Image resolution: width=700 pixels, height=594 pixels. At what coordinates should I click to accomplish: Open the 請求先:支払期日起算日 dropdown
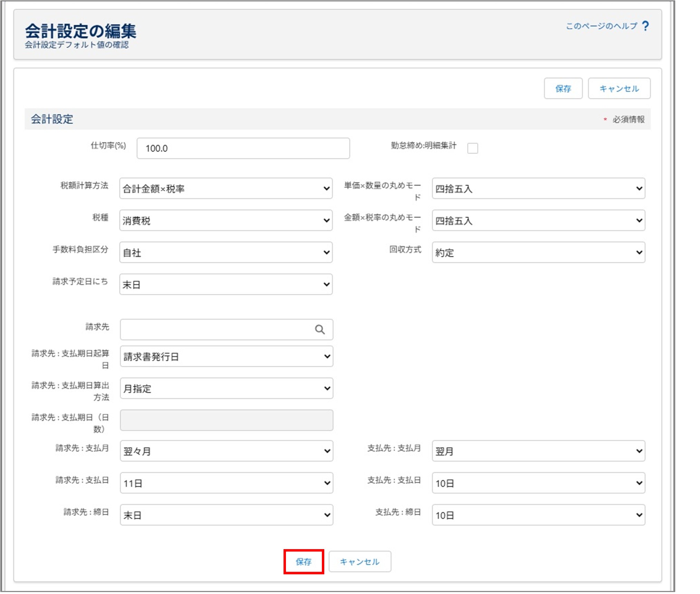[x=226, y=356]
